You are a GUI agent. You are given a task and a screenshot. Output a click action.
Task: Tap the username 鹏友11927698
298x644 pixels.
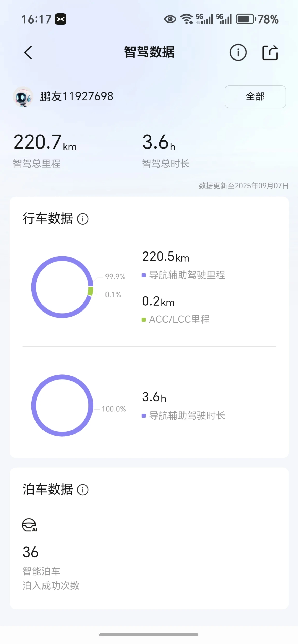[x=76, y=97]
